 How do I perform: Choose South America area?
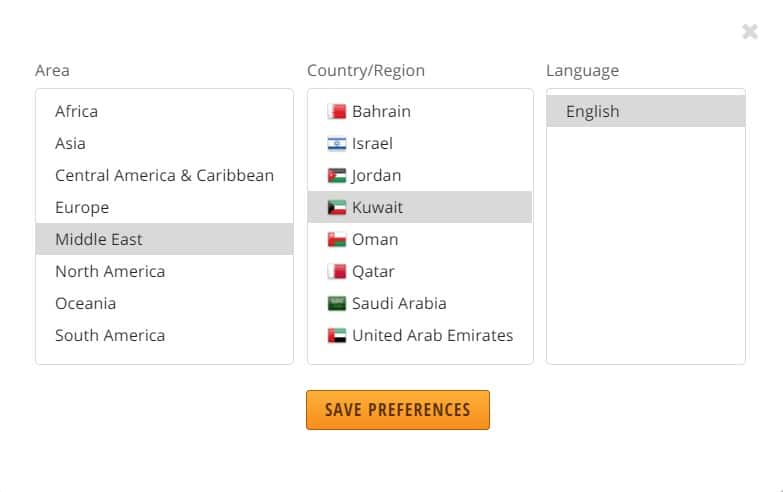tap(164, 335)
